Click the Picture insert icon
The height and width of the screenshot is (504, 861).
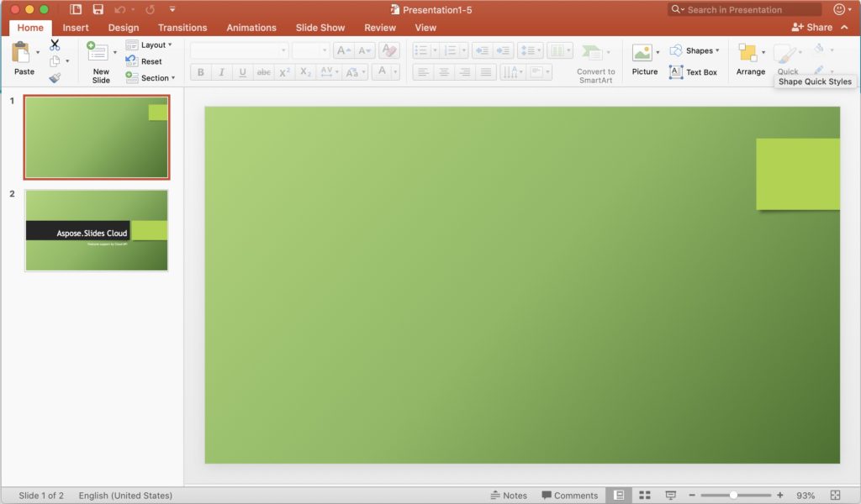(x=642, y=53)
